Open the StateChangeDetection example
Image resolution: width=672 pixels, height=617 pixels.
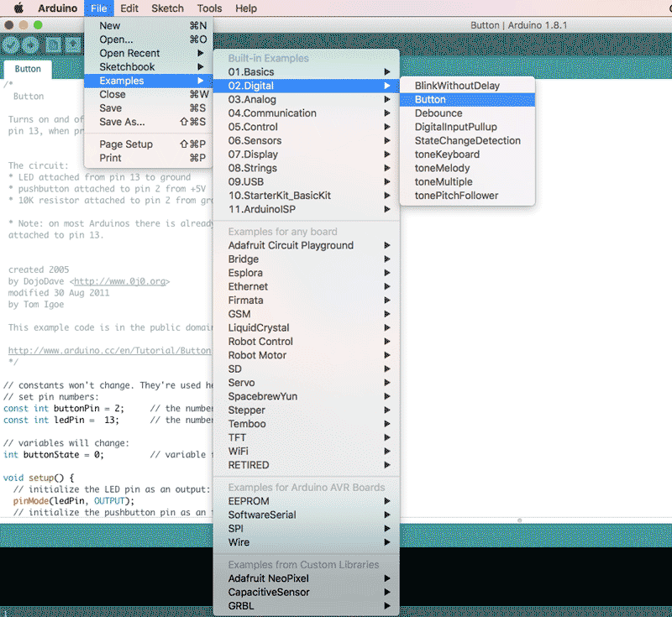click(467, 140)
